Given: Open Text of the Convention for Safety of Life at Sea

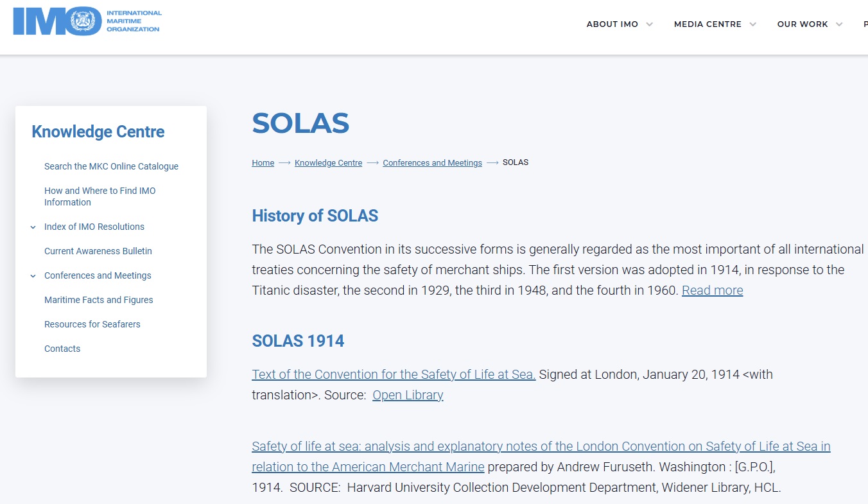Looking at the screenshot, I should 394,374.
